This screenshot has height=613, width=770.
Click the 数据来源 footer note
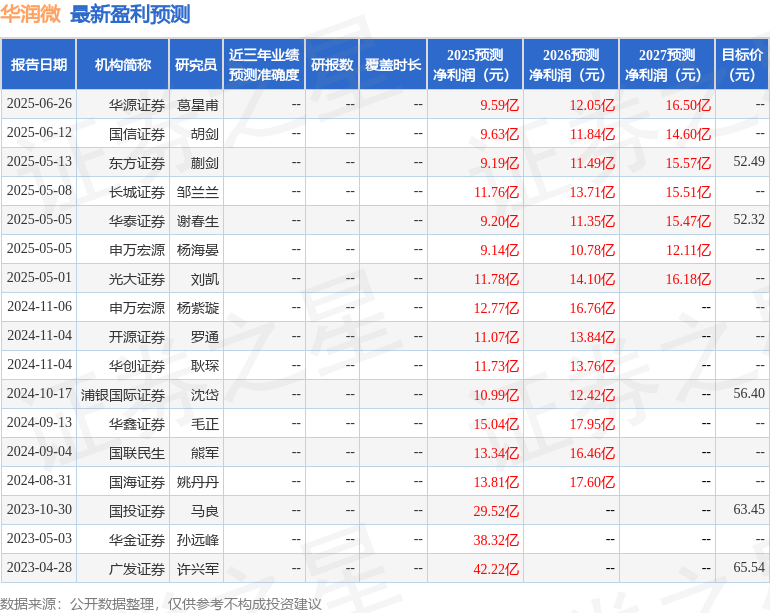[x=161, y=604]
